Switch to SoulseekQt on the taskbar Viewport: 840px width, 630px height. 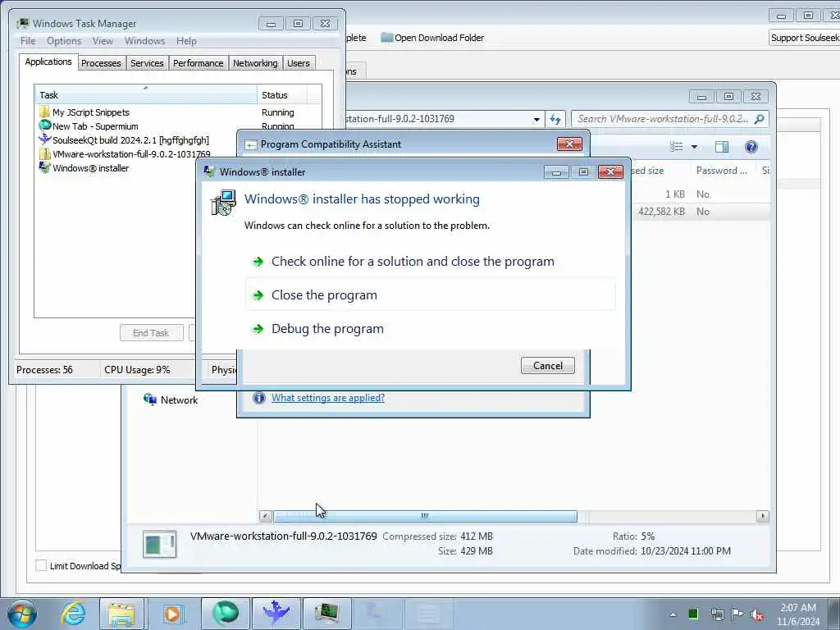[276, 614]
